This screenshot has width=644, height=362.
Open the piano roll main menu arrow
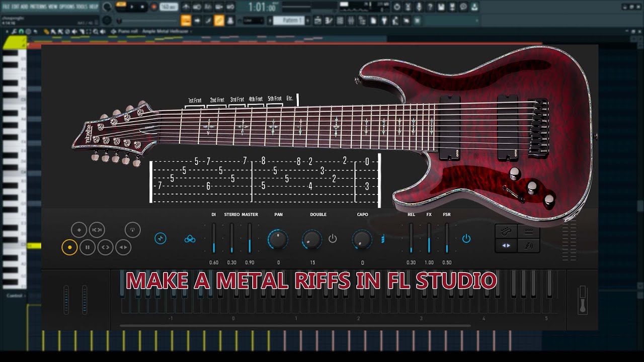click(x=7, y=31)
